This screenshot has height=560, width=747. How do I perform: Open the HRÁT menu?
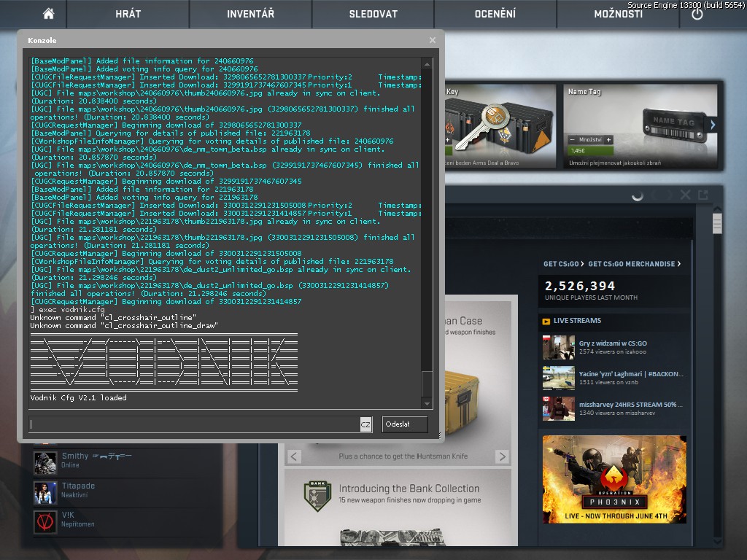pyautogui.click(x=128, y=14)
